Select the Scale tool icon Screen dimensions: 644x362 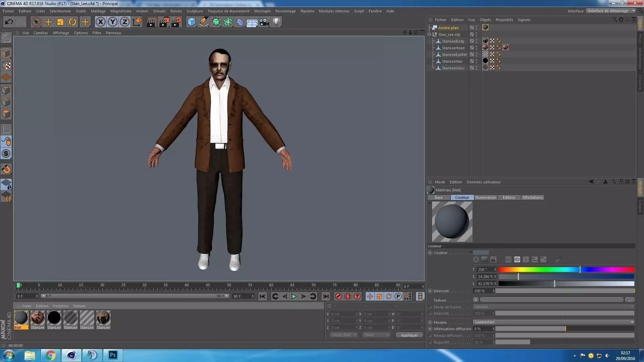[60, 22]
